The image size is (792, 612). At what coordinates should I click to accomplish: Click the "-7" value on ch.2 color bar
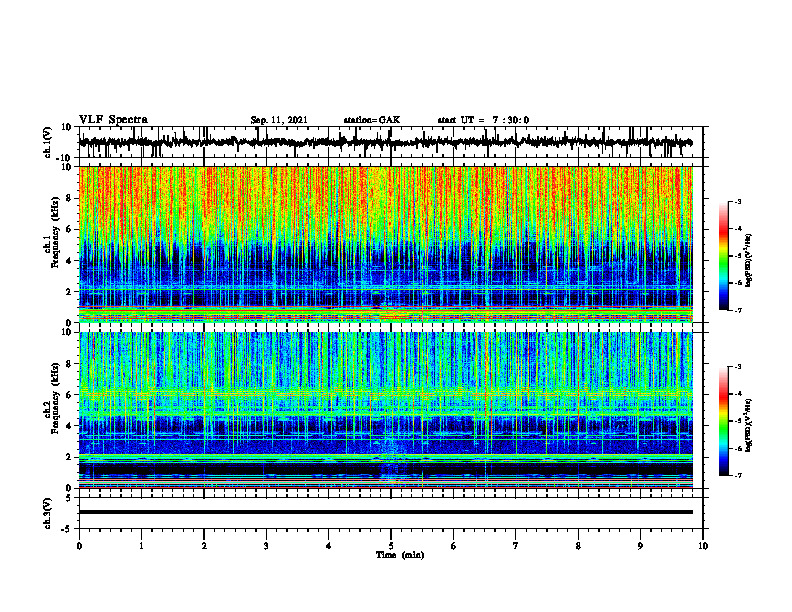(x=737, y=476)
